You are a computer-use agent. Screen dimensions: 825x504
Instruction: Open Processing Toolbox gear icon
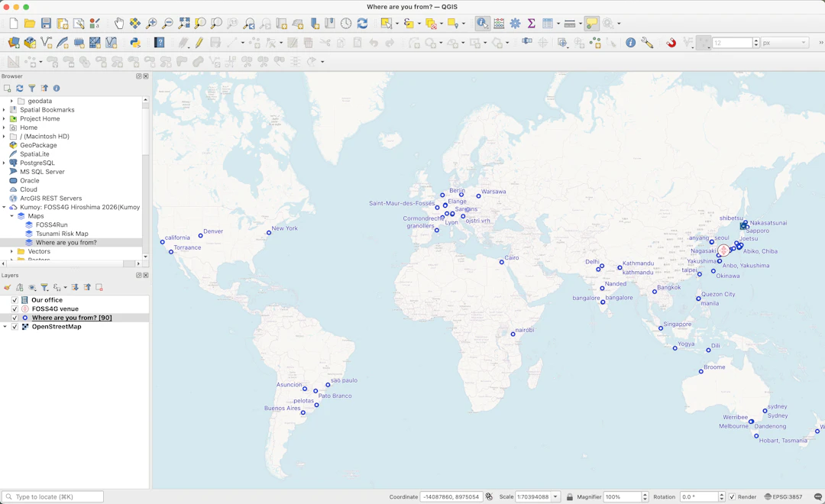[515, 23]
